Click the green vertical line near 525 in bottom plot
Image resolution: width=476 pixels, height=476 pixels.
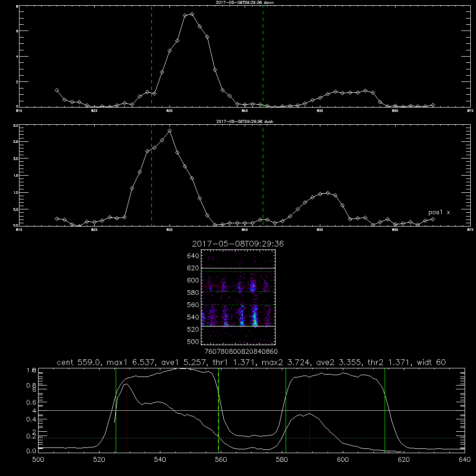coord(116,410)
